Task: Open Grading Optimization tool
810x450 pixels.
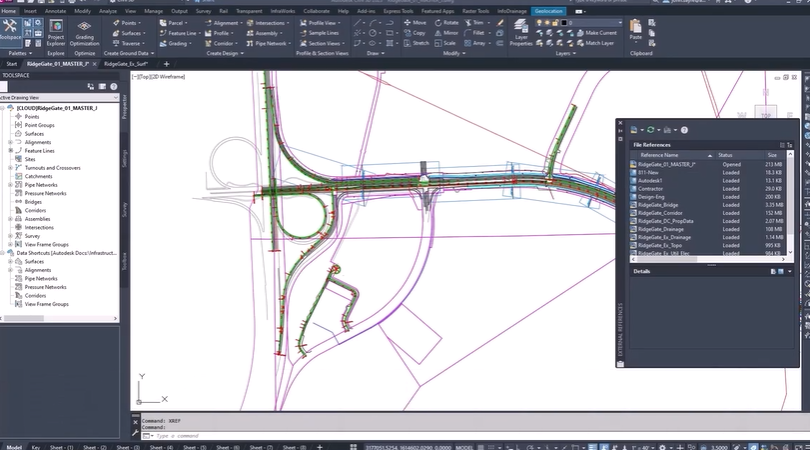Action: tap(84, 33)
